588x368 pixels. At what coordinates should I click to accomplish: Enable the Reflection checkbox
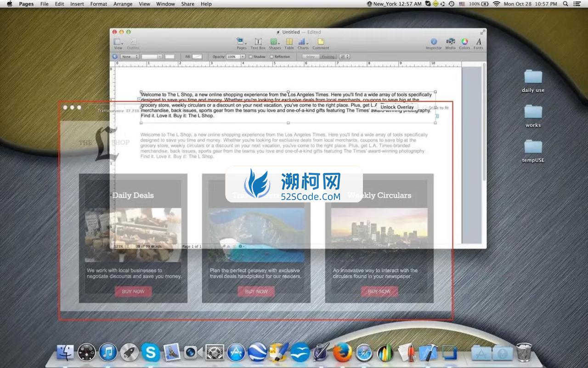(x=271, y=57)
